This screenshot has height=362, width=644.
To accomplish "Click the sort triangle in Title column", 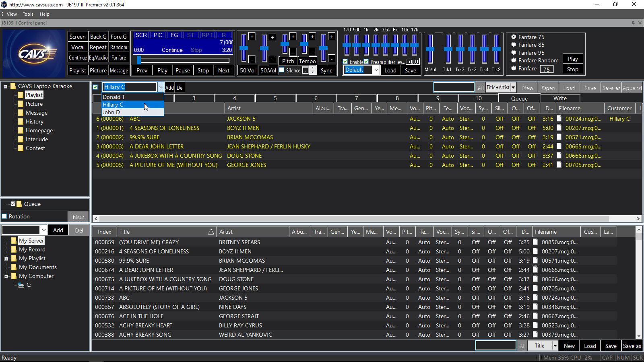I will pos(211,232).
